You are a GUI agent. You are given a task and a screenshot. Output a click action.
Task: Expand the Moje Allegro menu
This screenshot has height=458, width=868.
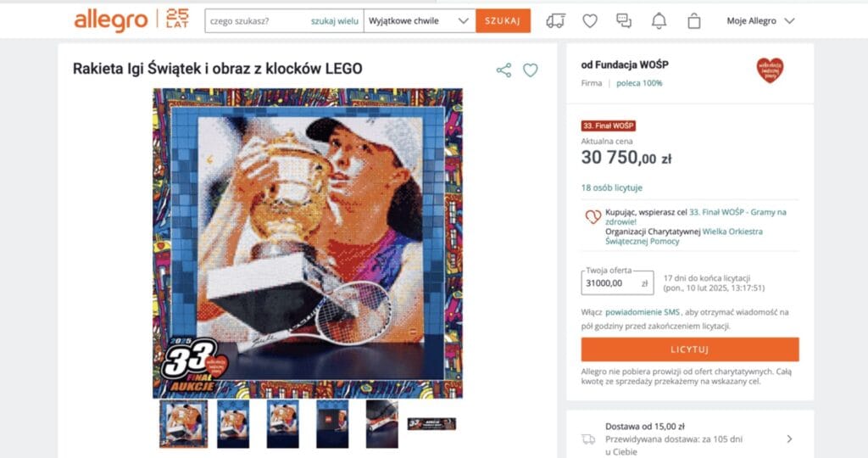[x=760, y=21]
